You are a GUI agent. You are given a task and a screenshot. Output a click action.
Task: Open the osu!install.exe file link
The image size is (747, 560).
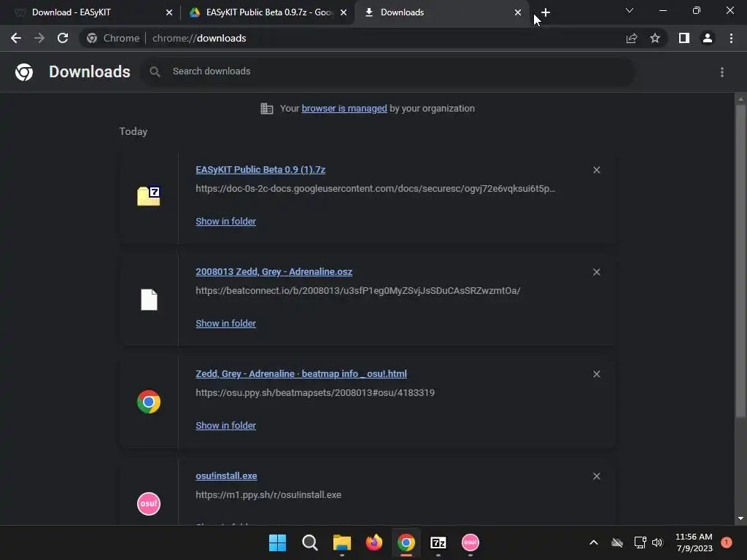pos(226,475)
